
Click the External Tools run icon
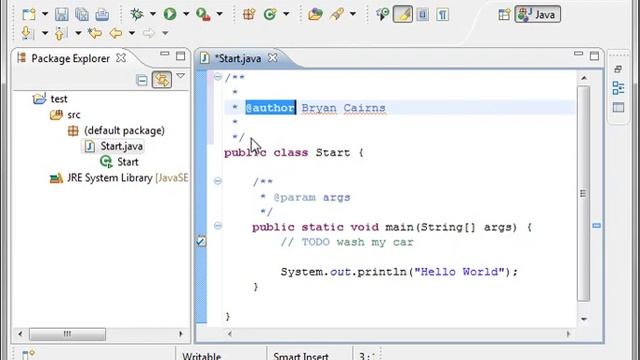pyautogui.click(x=203, y=15)
